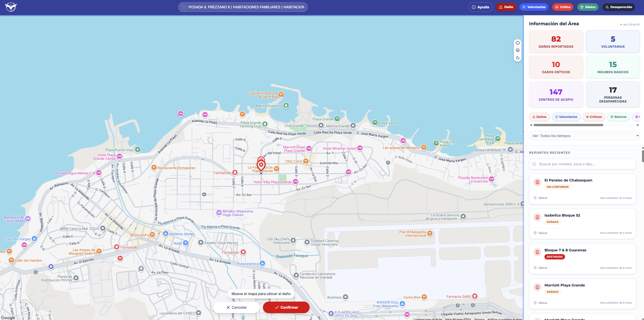Click the Crítico header button
This screenshot has width=644, height=320.
click(x=563, y=7)
